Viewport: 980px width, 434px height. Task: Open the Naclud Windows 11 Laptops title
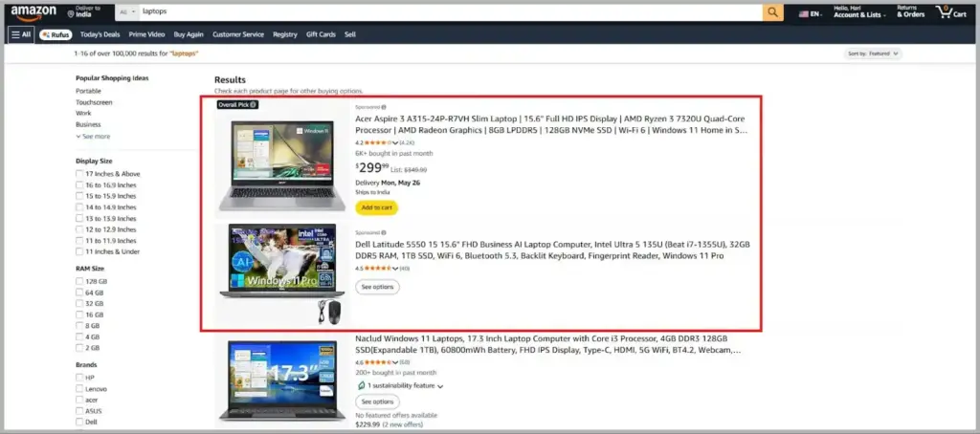pyautogui.click(x=548, y=344)
